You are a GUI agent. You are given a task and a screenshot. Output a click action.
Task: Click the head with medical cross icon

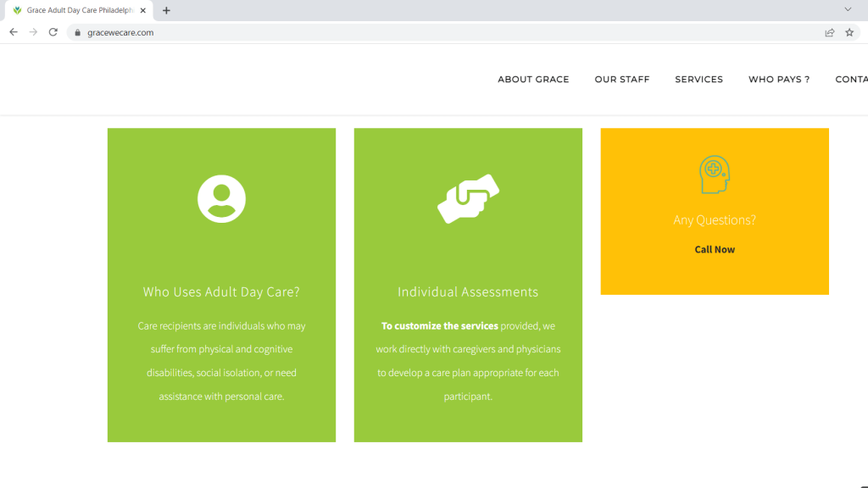715,175
